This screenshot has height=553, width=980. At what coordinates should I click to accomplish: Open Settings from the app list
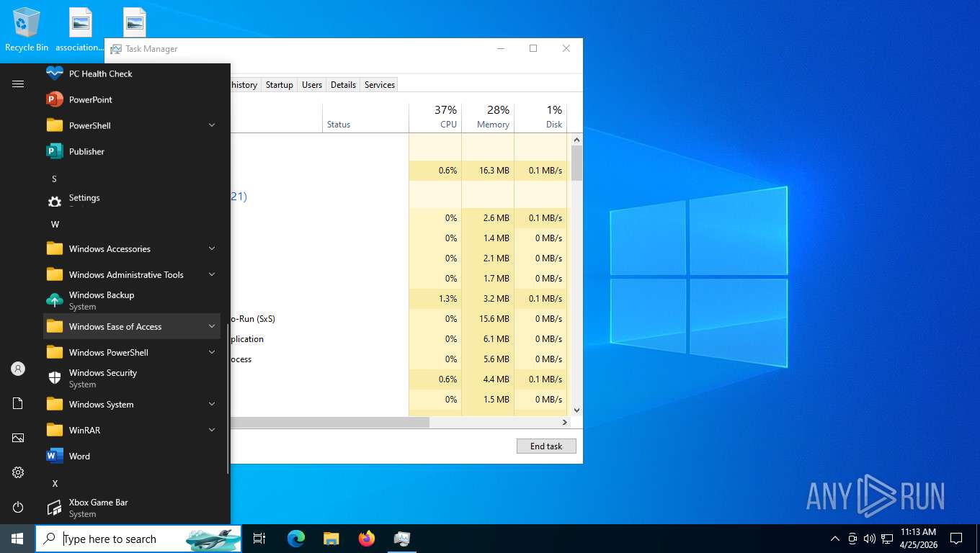pyautogui.click(x=133, y=202)
